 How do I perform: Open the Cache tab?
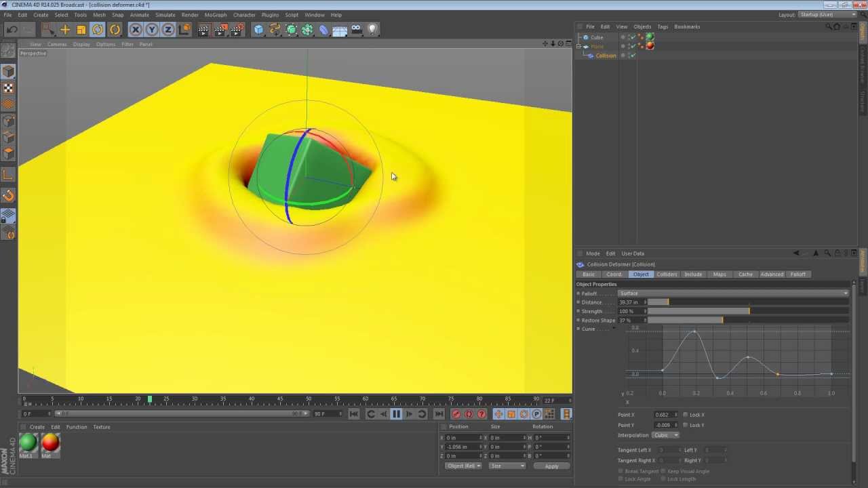click(x=745, y=274)
